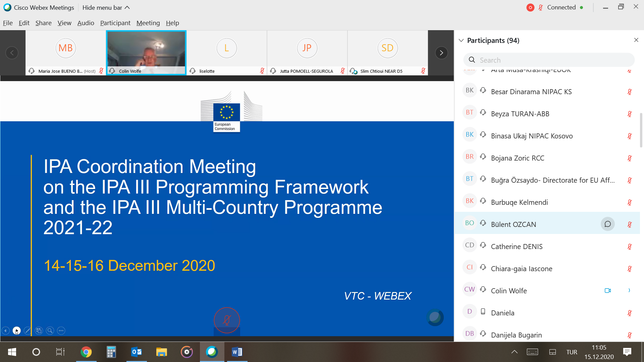The width and height of the screenshot is (644, 362).
Task: Collapse the Participants (94) panel chevron
Action: tap(461, 40)
